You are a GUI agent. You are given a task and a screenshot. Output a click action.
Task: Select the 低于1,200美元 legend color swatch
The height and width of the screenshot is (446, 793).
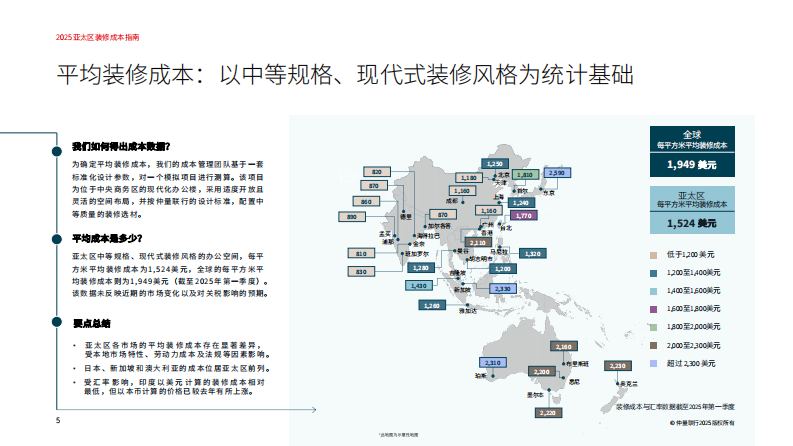(x=652, y=255)
